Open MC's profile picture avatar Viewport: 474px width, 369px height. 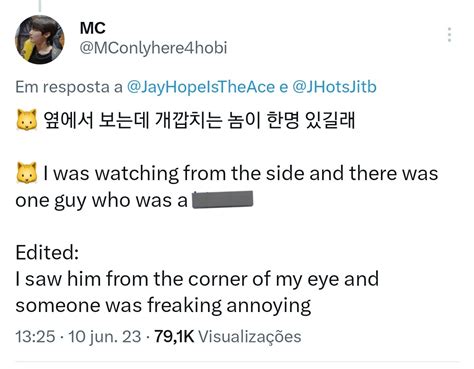[40, 39]
